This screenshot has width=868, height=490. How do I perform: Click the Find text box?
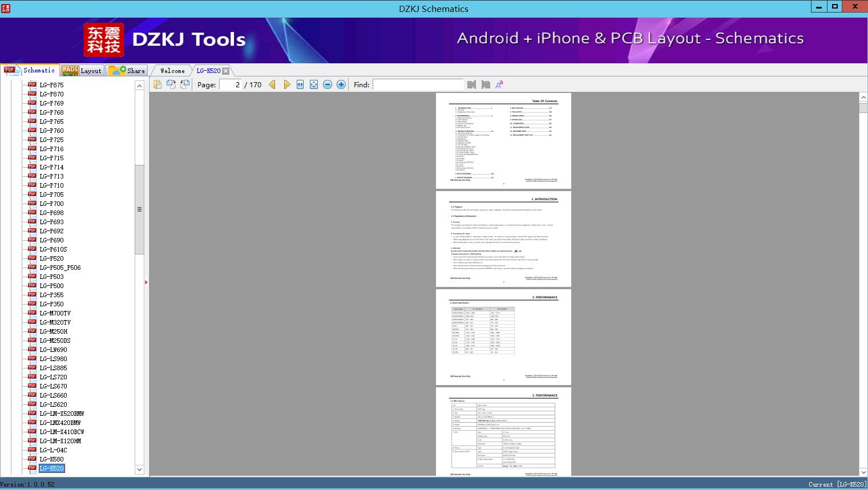pyautogui.click(x=418, y=84)
